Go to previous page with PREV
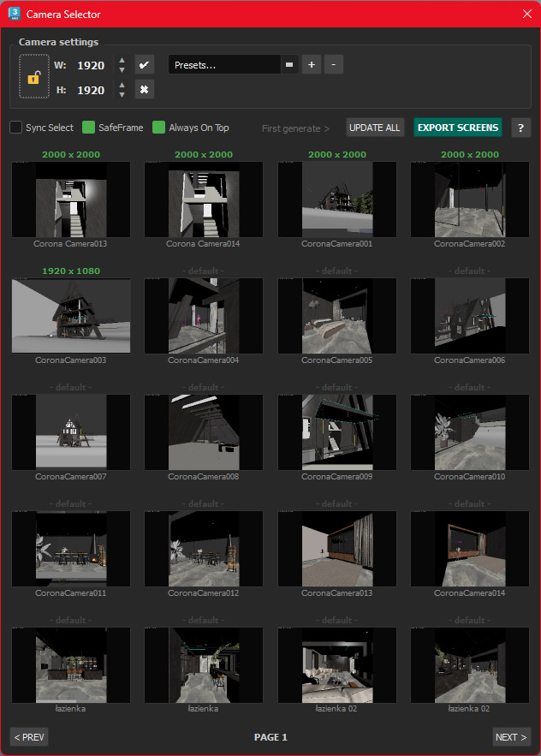Viewport: 541px width, 756px height. (29, 736)
